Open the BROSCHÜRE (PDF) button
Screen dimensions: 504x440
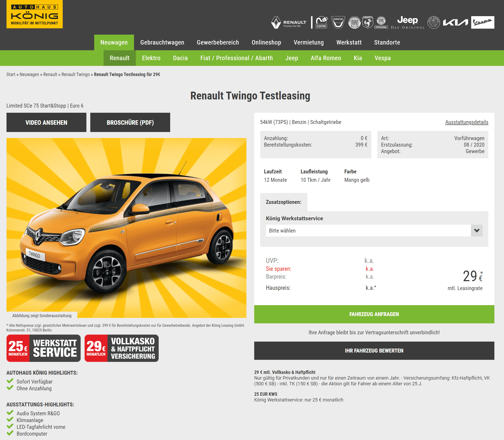coord(130,122)
